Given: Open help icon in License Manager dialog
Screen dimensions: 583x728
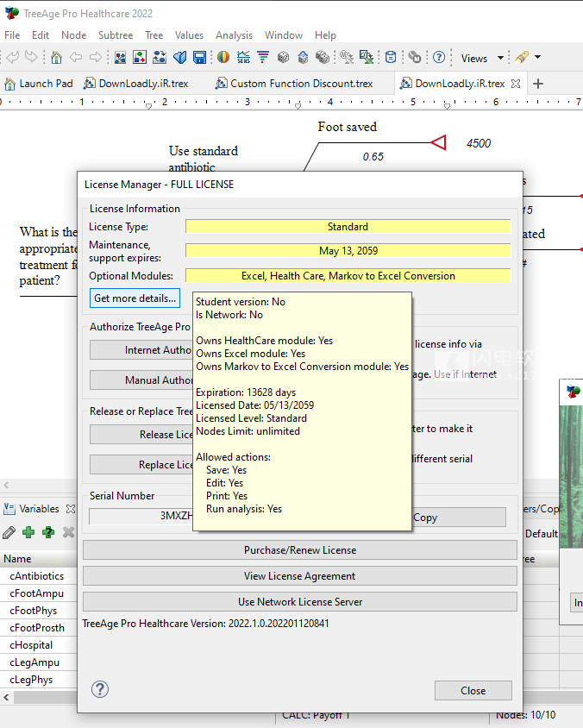Looking at the screenshot, I should [100, 689].
